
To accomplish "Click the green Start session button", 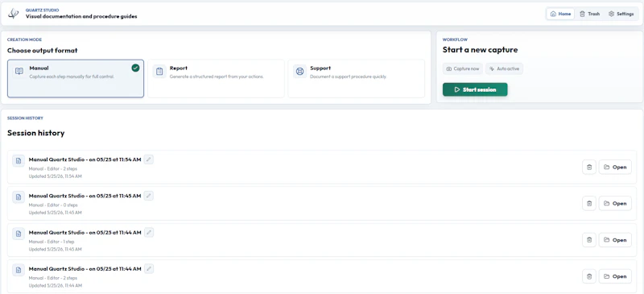I will [x=475, y=89].
